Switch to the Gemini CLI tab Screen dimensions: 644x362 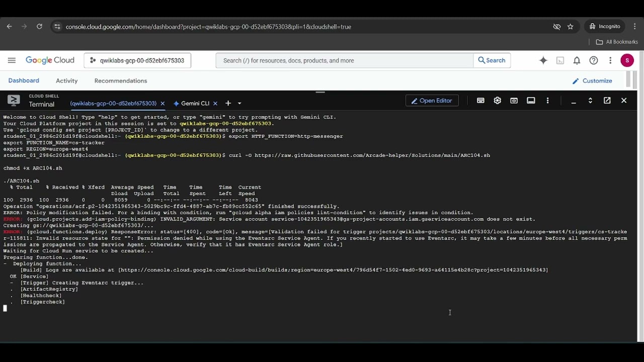(x=191, y=104)
